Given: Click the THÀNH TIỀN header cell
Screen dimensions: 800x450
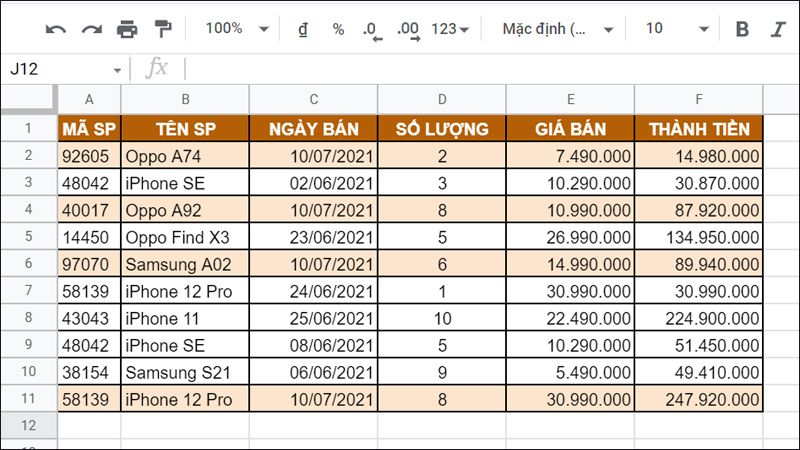Looking at the screenshot, I should pos(699,128).
